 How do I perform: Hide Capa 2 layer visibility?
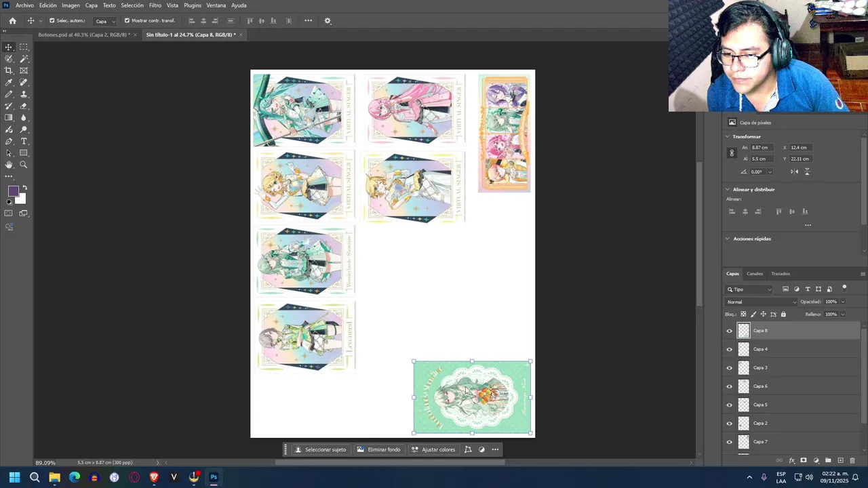(x=730, y=424)
